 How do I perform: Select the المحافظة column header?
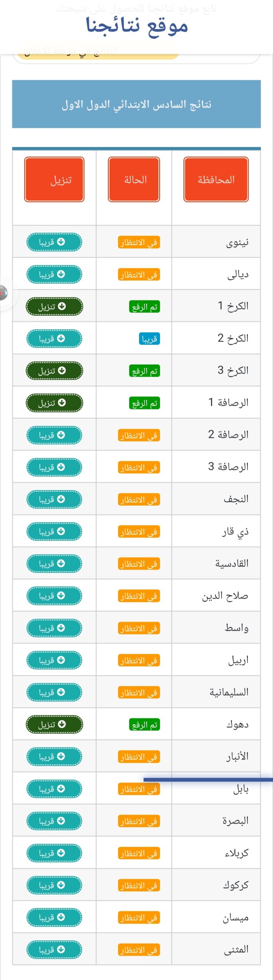216,179
